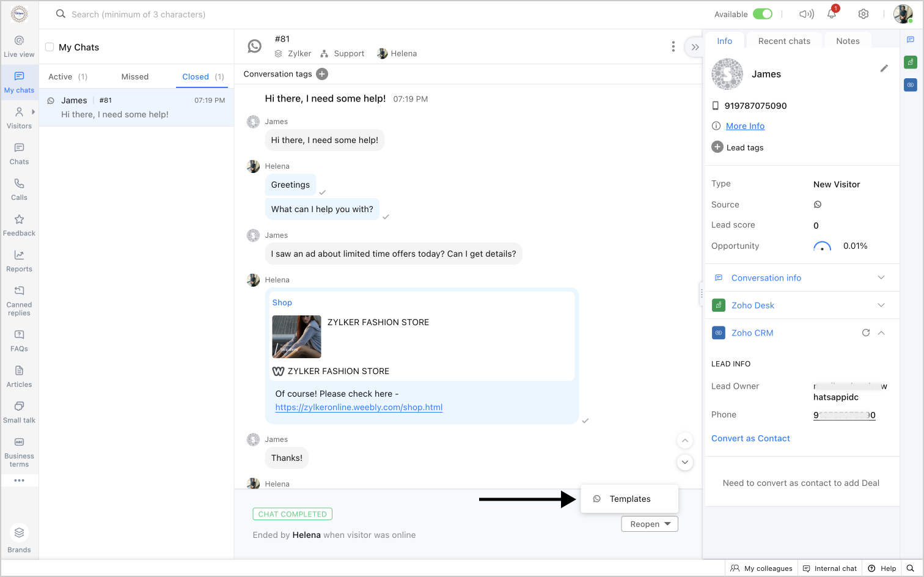924x577 pixels.
Task: Open the user profile avatar
Action: pyautogui.click(x=903, y=13)
